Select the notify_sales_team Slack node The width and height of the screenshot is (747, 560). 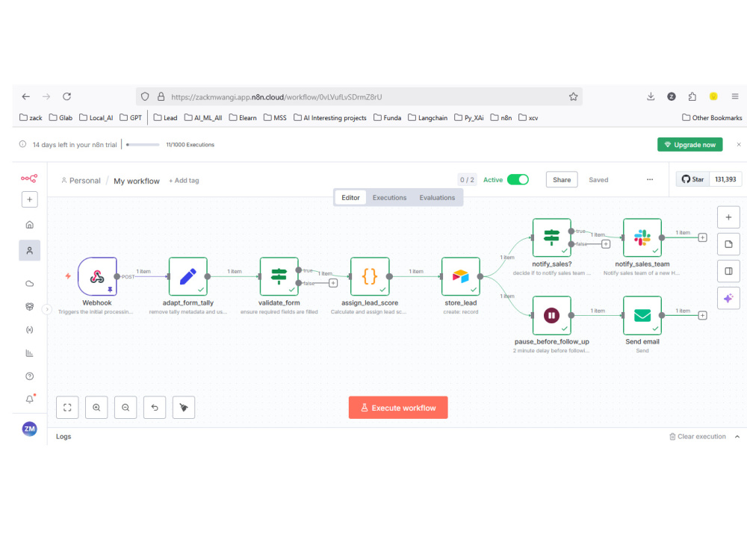pyautogui.click(x=642, y=237)
